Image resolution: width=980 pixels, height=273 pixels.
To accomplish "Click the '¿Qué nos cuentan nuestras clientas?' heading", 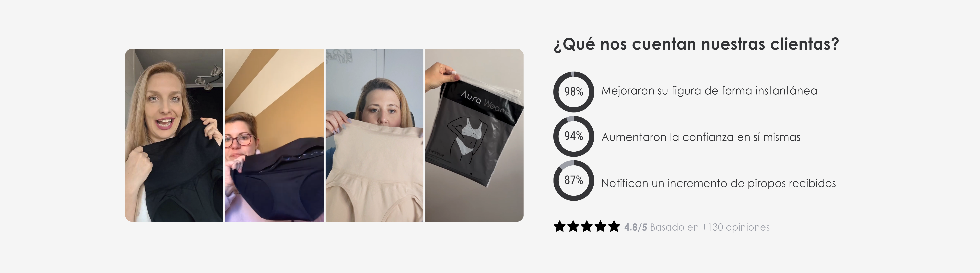I will [696, 44].
